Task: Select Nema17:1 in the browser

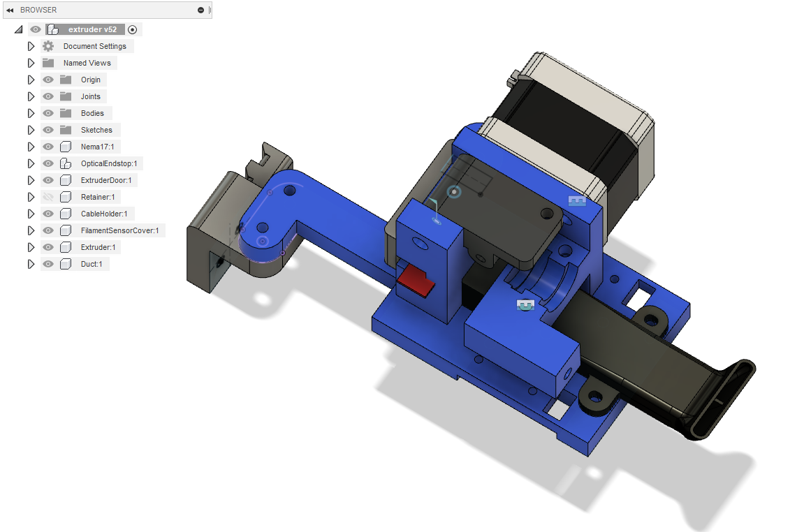Action: click(x=97, y=147)
